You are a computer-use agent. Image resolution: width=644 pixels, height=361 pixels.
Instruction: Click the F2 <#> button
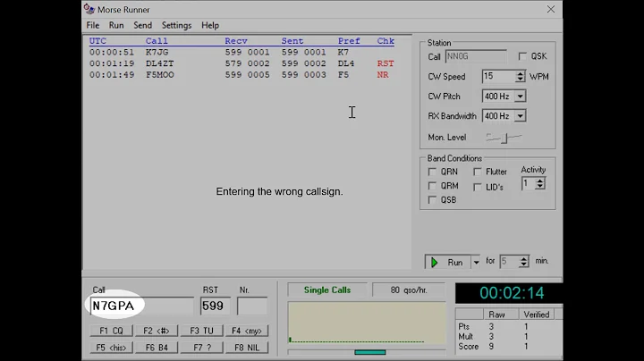tap(157, 331)
